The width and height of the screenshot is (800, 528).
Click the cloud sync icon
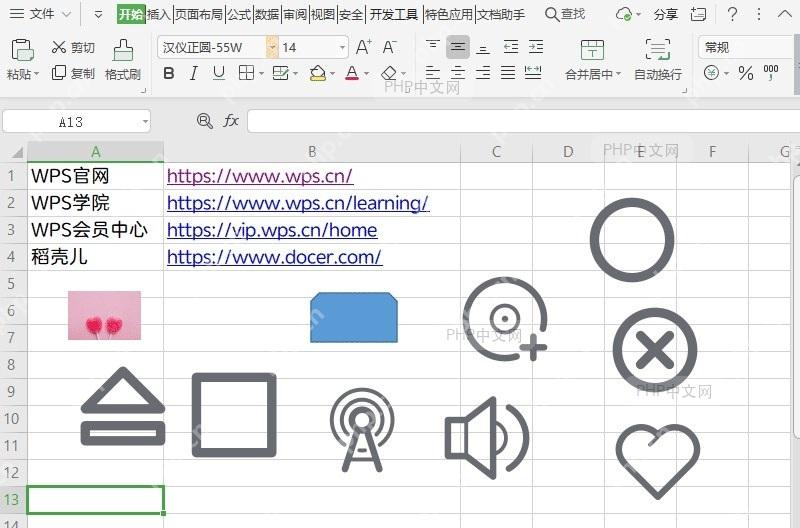[x=623, y=14]
